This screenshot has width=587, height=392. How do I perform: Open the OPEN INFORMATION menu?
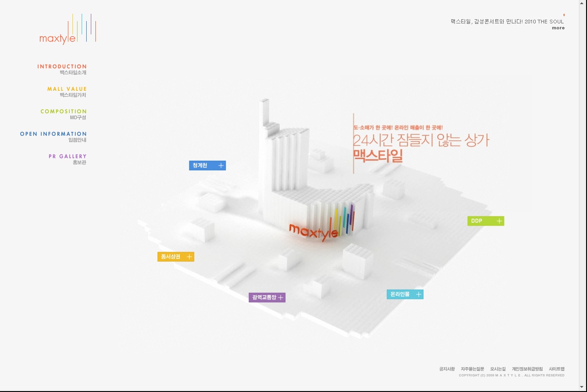pyautogui.click(x=53, y=137)
